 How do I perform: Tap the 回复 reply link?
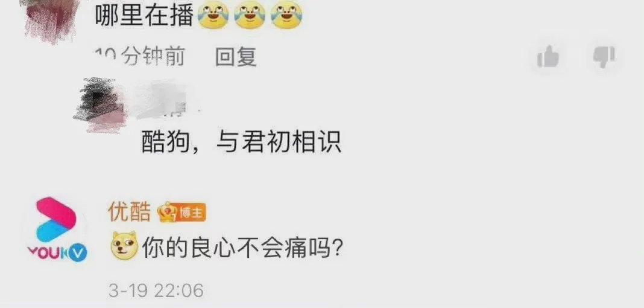pos(236,57)
